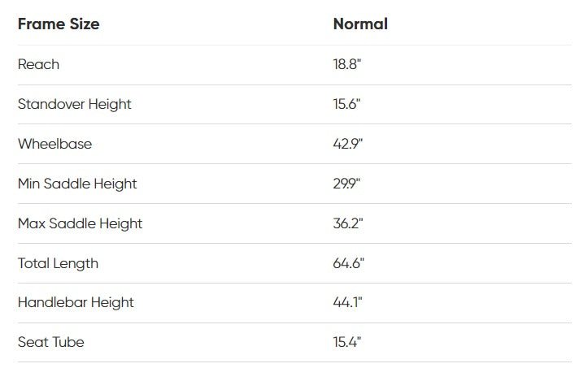Image resolution: width=588 pixels, height=381 pixels.
Task: Click the divider line under the header row
Action: point(294,45)
